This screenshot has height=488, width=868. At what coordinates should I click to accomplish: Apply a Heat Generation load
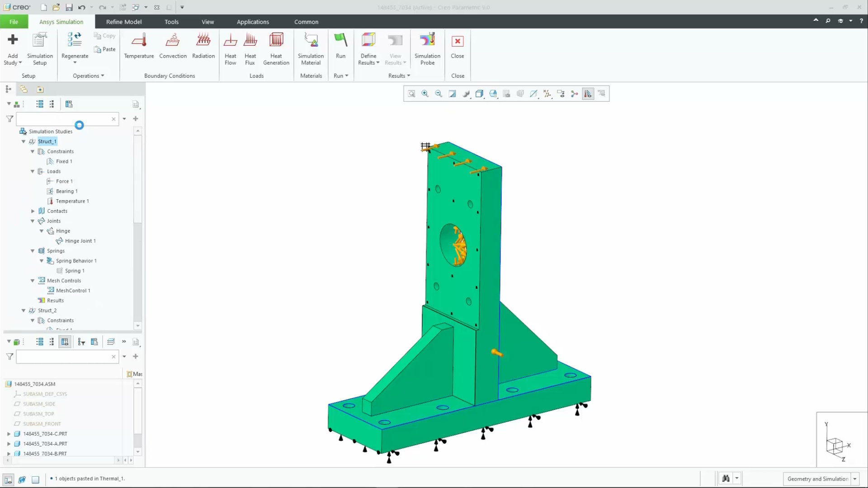coord(276,49)
